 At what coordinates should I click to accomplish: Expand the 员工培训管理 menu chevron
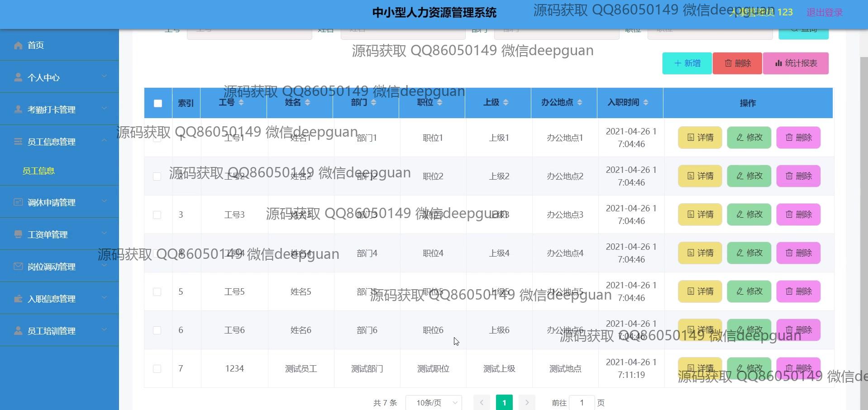[104, 330]
